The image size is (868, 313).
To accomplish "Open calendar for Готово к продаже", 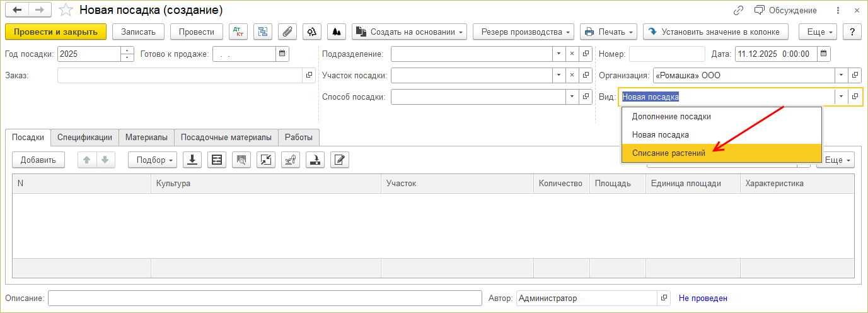I will (282, 54).
